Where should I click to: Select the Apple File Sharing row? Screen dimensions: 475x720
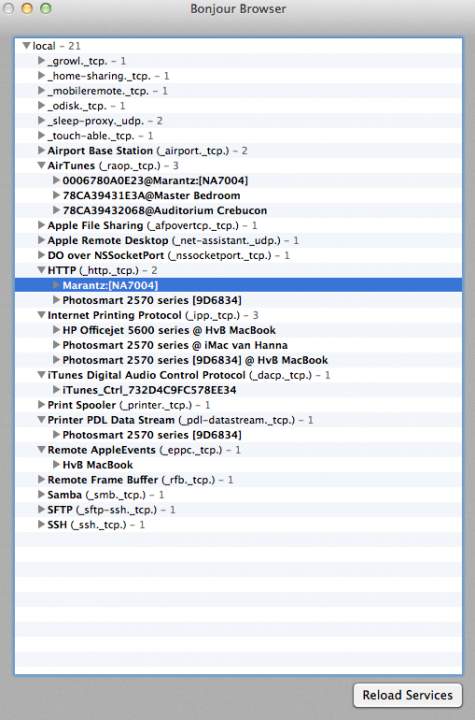click(238, 225)
